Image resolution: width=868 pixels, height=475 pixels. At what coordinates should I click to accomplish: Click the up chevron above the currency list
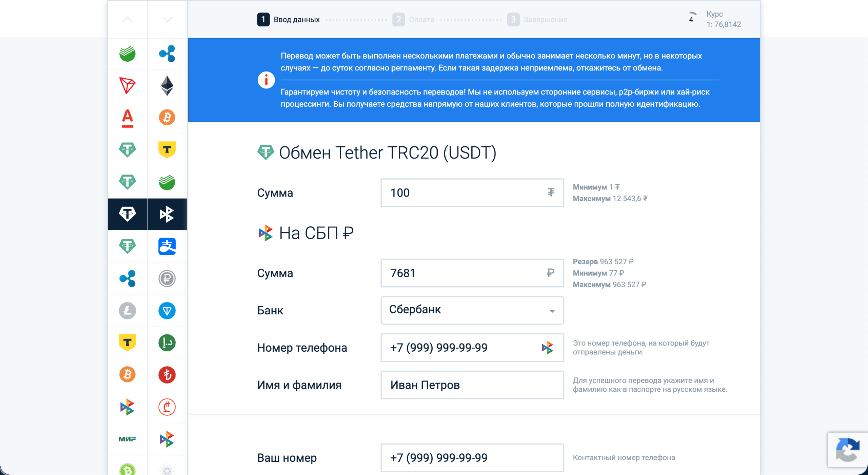[127, 20]
